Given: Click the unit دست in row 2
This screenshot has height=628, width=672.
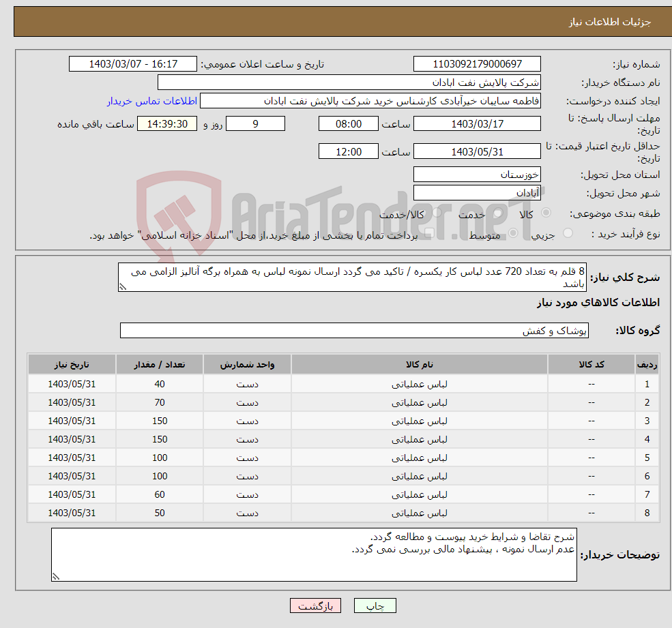Looking at the screenshot, I should pos(247,403).
